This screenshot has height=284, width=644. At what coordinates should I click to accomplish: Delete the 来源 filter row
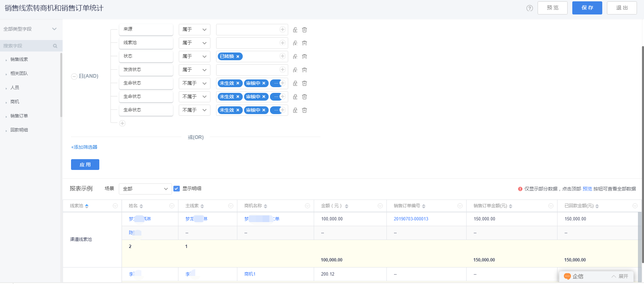tap(304, 30)
